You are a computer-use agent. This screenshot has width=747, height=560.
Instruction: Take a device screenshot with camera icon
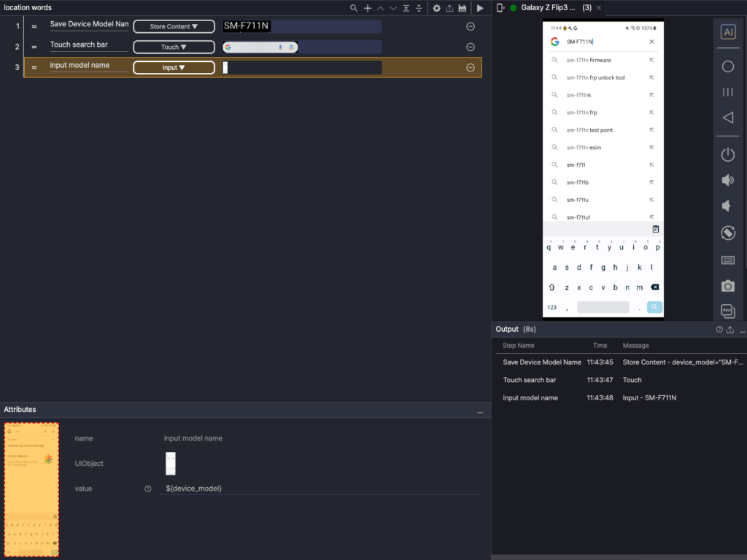pyautogui.click(x=727, y=286)
